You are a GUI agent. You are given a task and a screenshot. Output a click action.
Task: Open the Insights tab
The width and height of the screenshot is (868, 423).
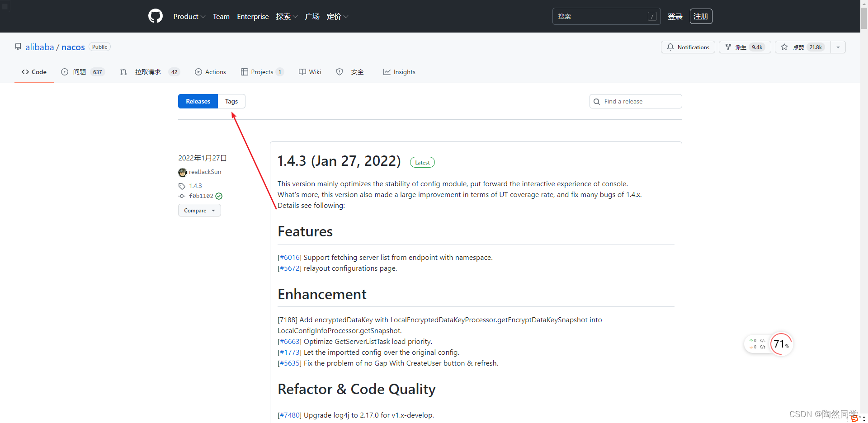point(399,72)
